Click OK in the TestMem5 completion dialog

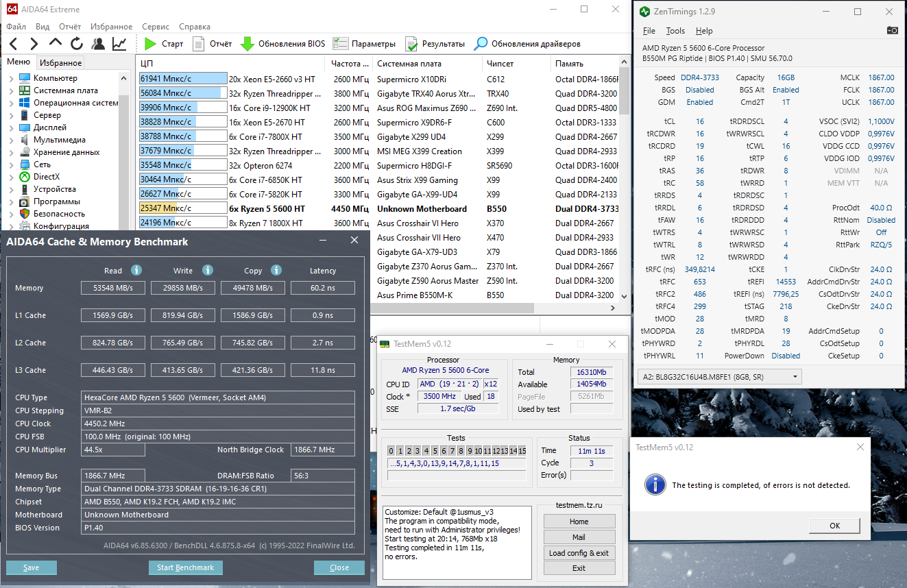point(834,526)
